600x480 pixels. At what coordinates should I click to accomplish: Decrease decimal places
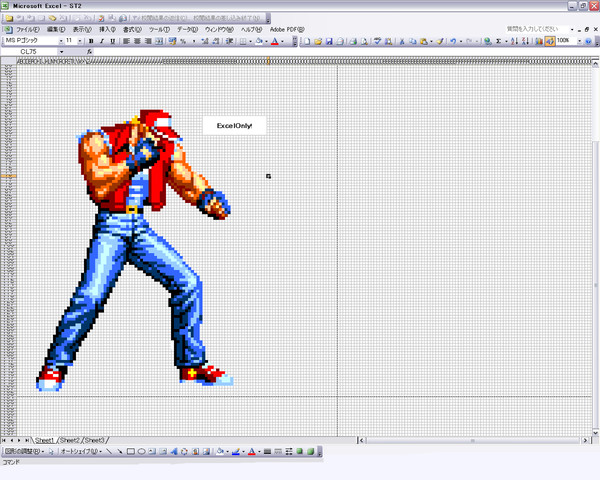[216, 41]
